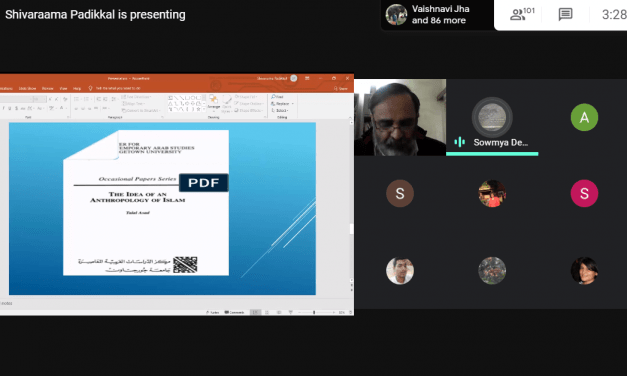Click the bottom-right woman photo avatar

click(584, 270)
